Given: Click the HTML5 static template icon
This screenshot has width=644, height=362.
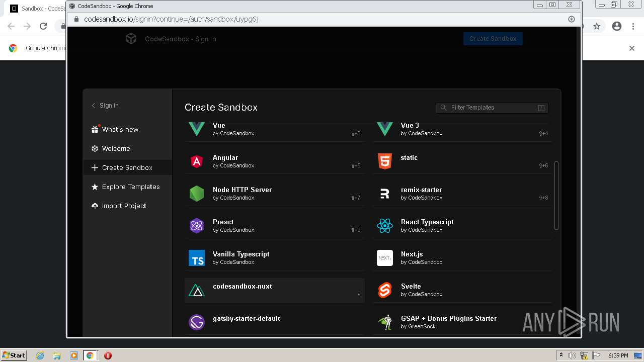Looking at the screenshot, I should 385,161.
